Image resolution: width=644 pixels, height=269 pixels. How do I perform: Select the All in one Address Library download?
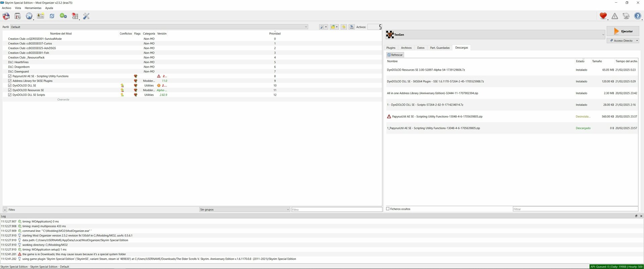pyautogui.click(x=512, y=93)
